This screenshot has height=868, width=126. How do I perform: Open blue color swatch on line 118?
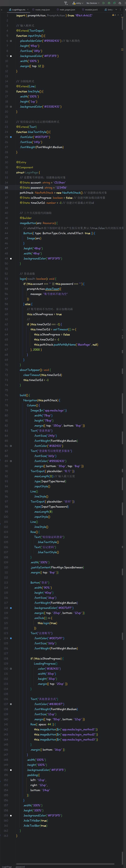(11, 608)
